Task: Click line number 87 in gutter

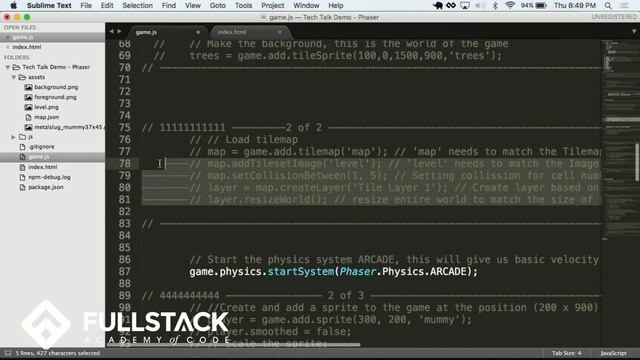Action: click(124, 271)
